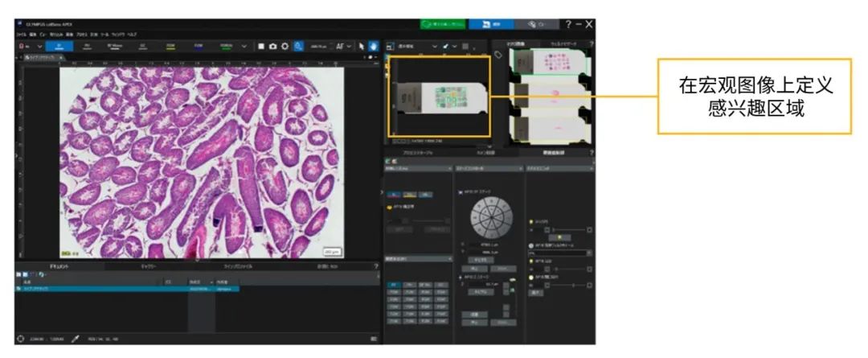Activate the hand pan tool
The image size is (868, 358).
coord(372,46)
